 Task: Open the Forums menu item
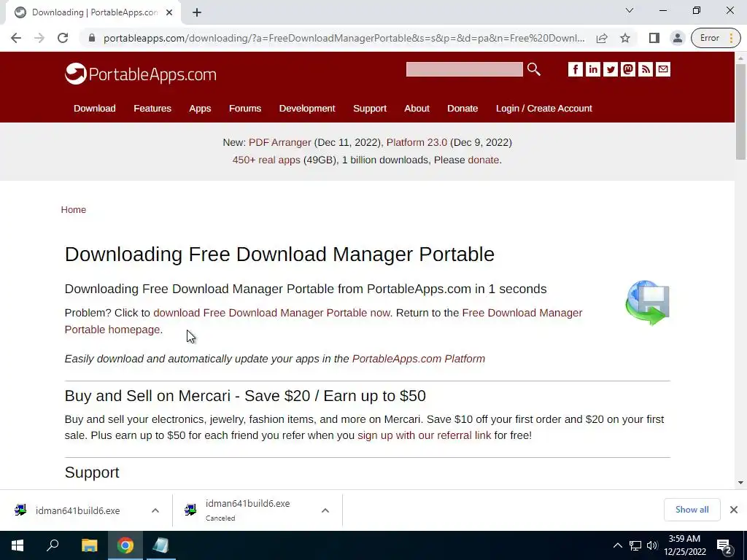(x=245, y=109)
